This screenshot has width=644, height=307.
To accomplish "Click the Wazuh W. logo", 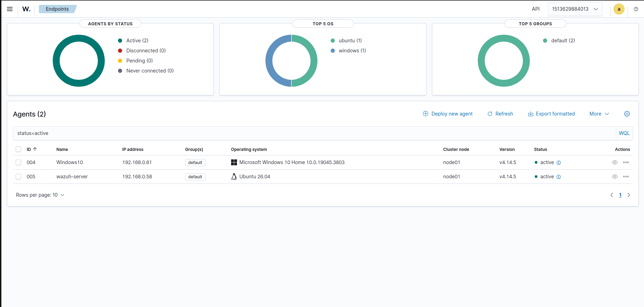I will [26, 9].
